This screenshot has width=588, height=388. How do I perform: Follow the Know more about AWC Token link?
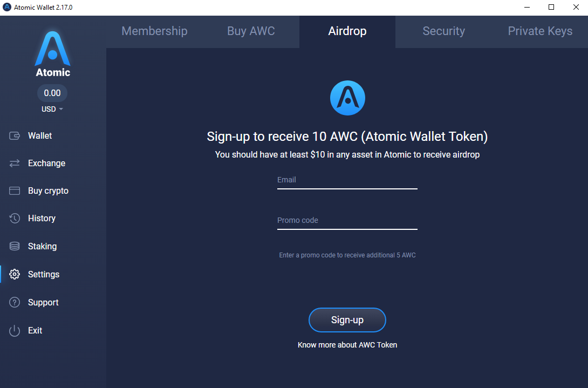click(347, 345)
